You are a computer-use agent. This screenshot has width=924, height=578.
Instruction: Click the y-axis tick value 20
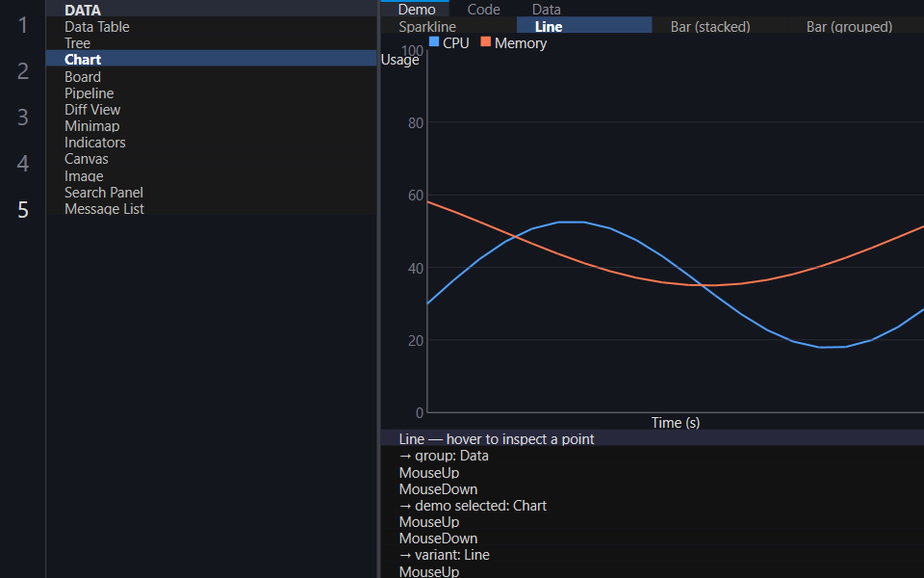pos(416,340)
